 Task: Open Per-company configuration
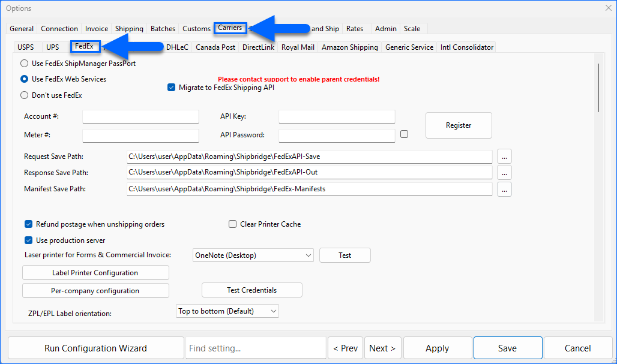(95, 290)
